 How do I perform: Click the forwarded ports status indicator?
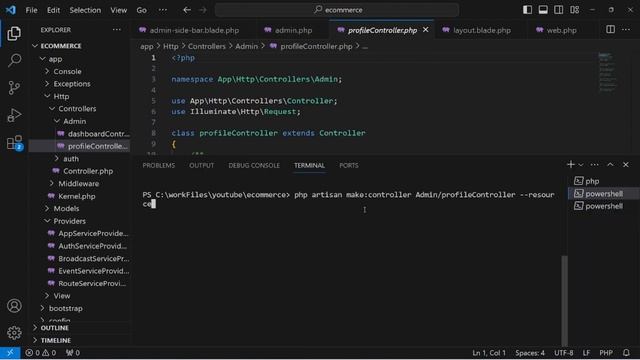[x=73, y=353]
